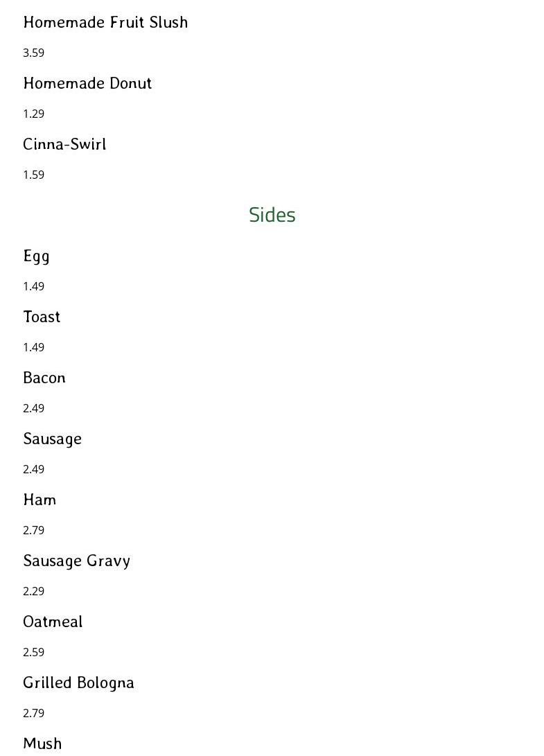
Task: Select the Mush side item
Action: 42,744
